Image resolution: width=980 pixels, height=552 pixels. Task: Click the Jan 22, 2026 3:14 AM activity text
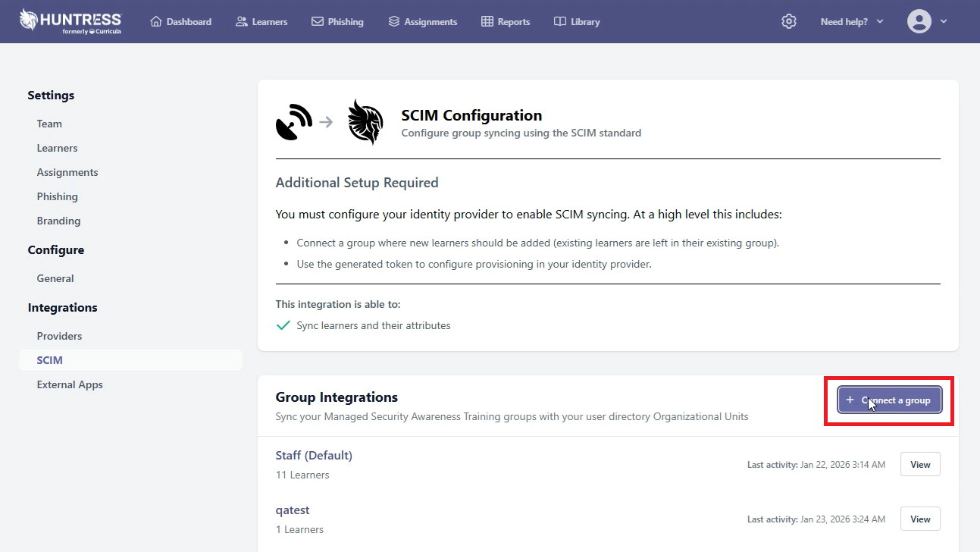click(x=843, y=465)
